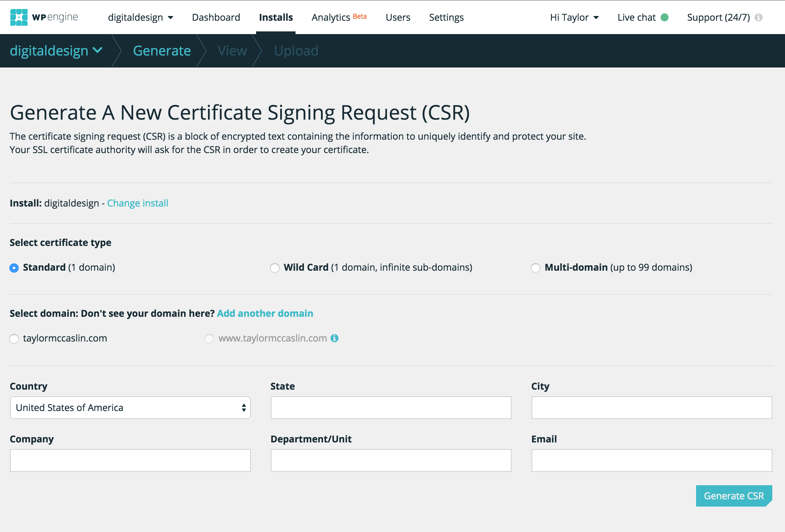Image resolution: width=785 pixels, height=532 pixels.
Task: Open the digitaldesign account dropdown in top nav
Action: point(140,17)
